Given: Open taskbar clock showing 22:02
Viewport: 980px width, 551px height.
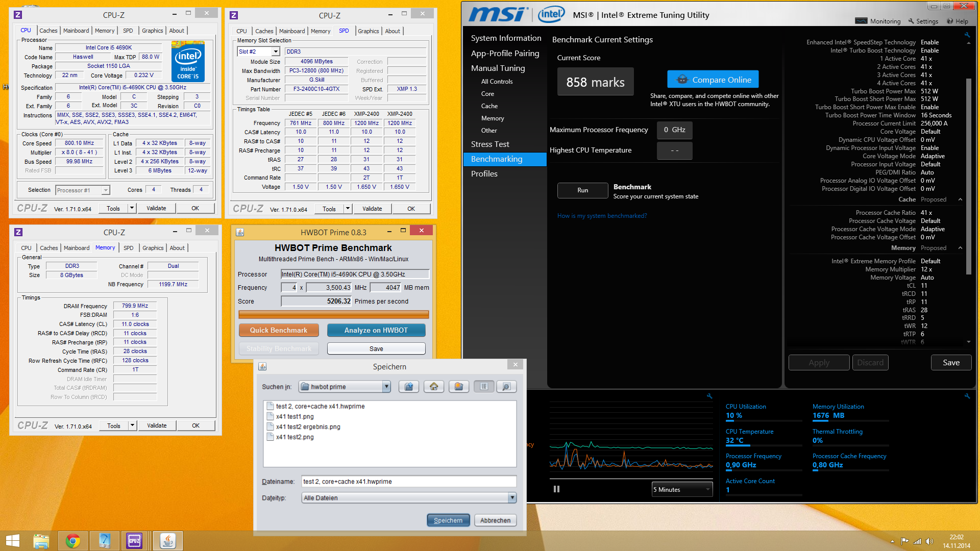Looking at the screenshot, I should pyautogui.click(x=957, y=541).
